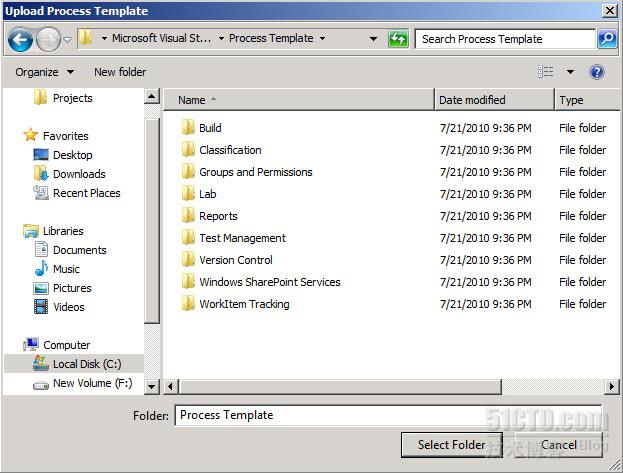The image size is (623, 473).
Task: Click the change view icon
Action: click(546, 72)
